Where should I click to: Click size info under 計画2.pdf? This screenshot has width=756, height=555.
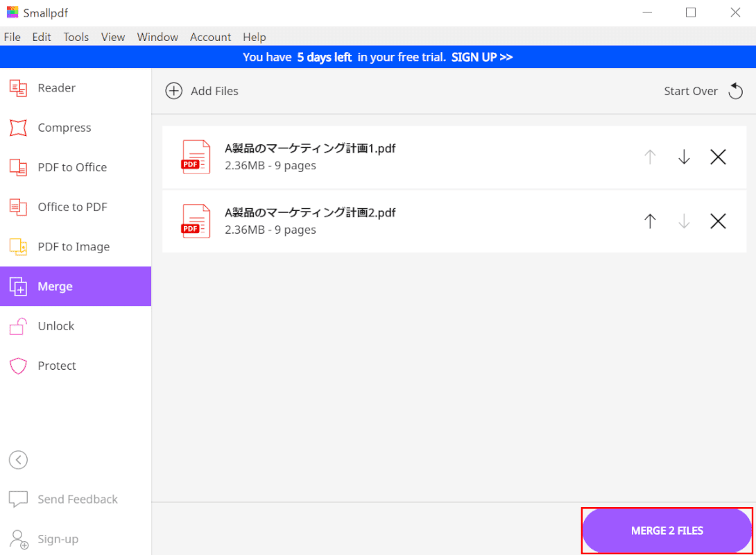270,230
